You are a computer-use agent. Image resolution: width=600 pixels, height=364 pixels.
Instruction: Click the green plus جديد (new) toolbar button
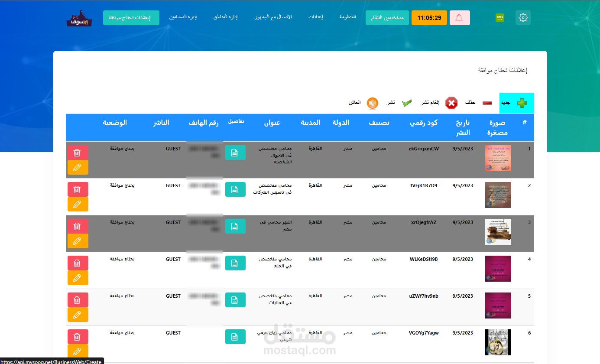[x=517, y=103]
